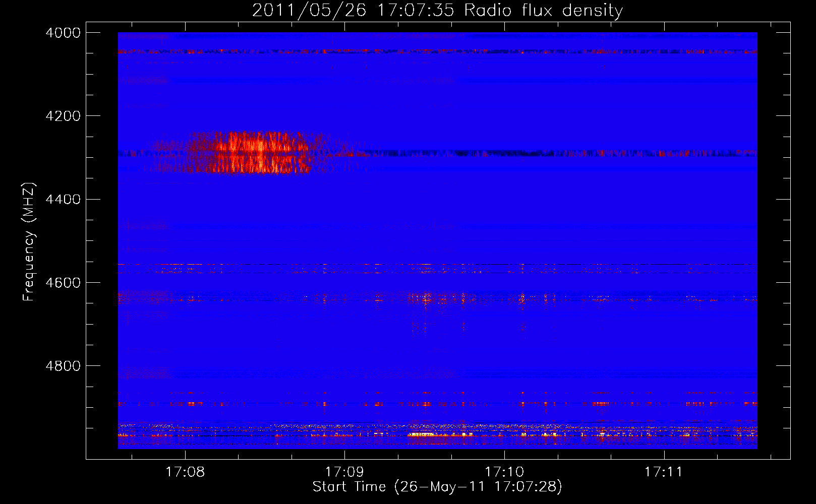This screenshot has width=816, height=504.
Task: Click the 4600 frequency axis label
Action: point(63,283)
